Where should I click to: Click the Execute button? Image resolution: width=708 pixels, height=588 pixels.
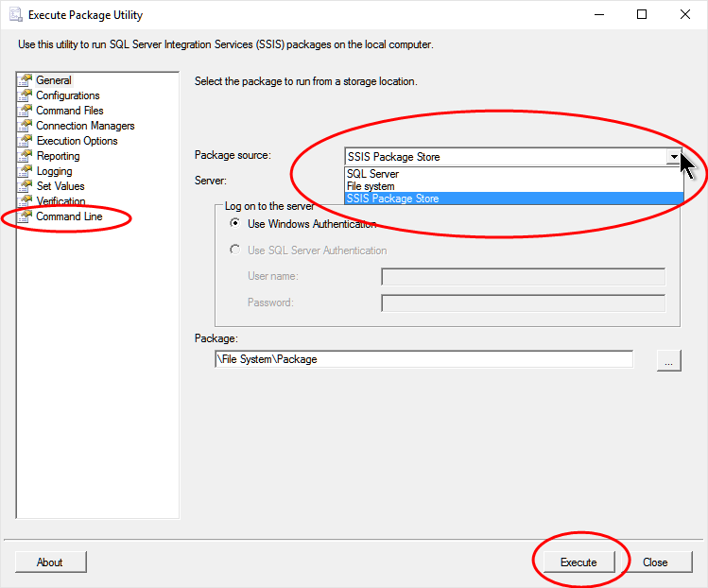pyautogui.click(x=578, y=562)
